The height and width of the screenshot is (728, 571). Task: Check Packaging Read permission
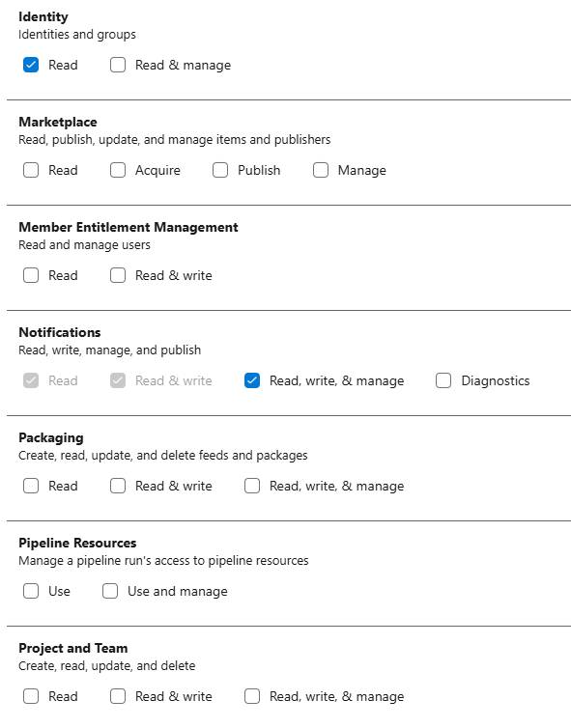tap(31, 486)
